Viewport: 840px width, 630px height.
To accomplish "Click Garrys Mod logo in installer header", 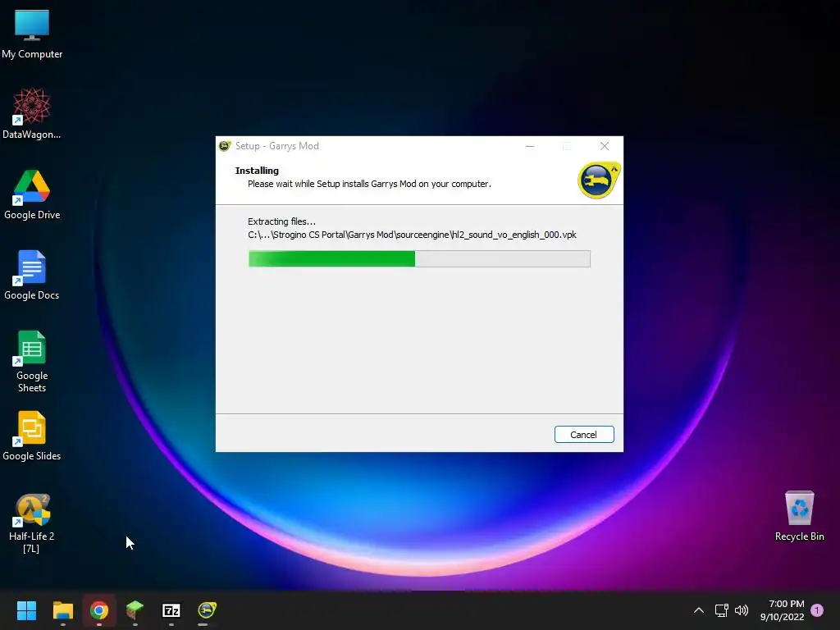I will (599, 180).
